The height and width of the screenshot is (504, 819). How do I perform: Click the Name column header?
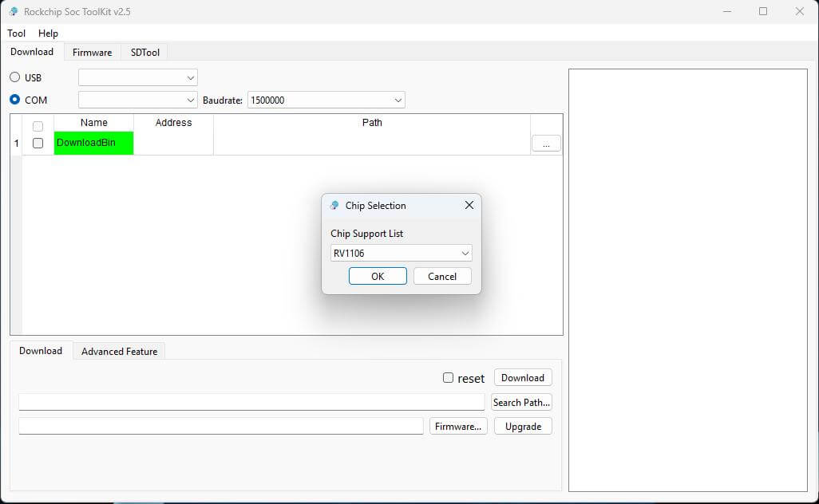click(94, 123)
